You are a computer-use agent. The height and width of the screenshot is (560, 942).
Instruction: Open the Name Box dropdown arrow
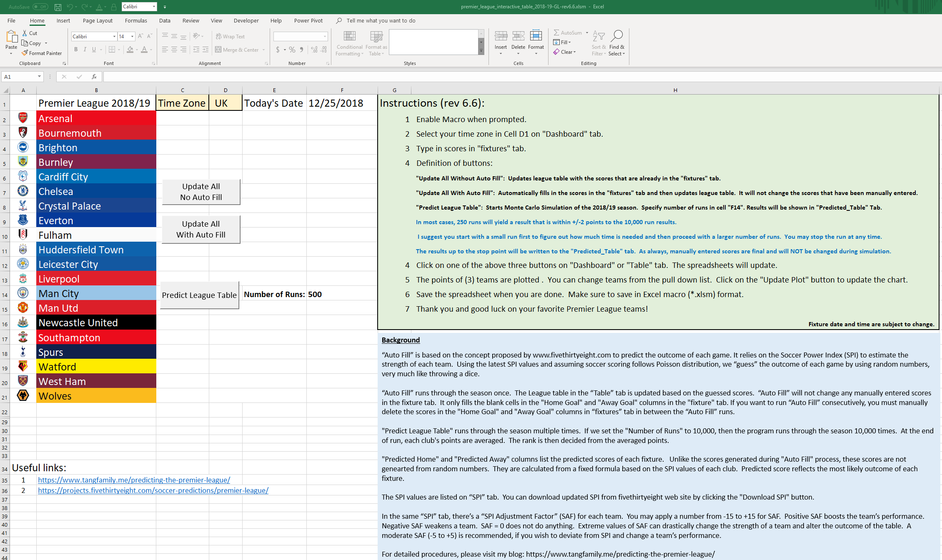click(39, 77)
